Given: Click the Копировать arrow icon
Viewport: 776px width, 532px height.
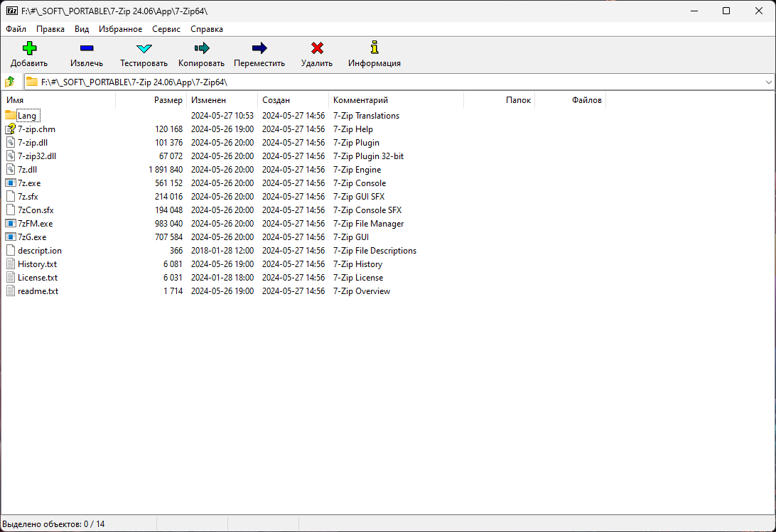Looking at the screenshot, I should click(201, 48).
